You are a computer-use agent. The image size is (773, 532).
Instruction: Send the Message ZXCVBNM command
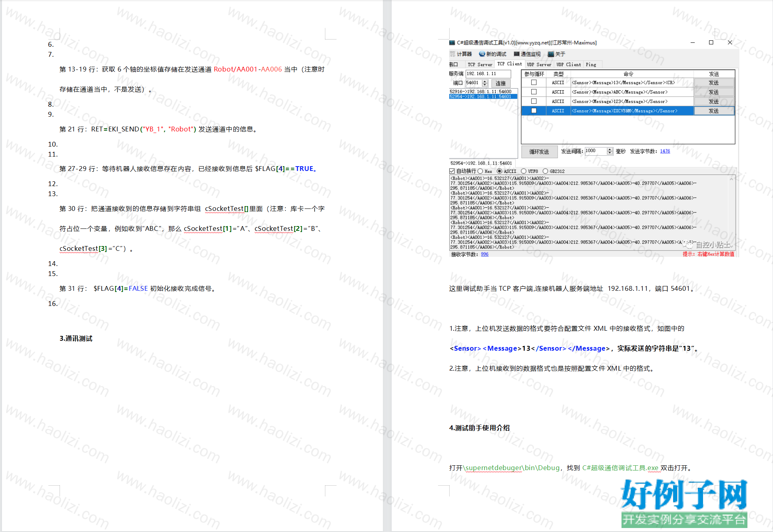click(x=714, y=111)
